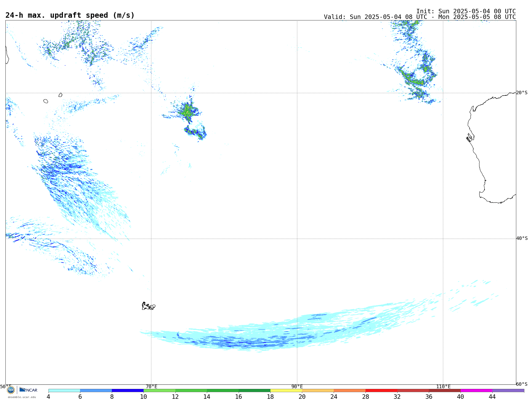Click the light blue 6-8 colorbar segment
This screenshot has height=400, width=532.
[x=96, y=390]
